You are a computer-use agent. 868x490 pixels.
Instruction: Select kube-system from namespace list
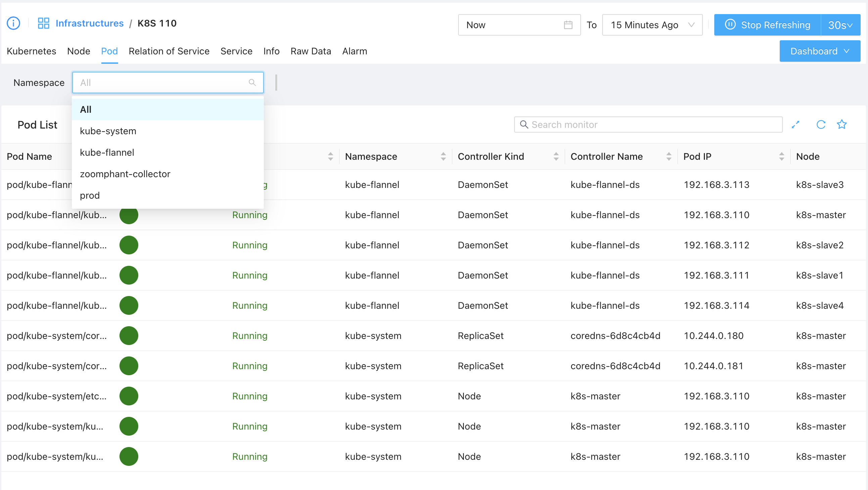108,131
